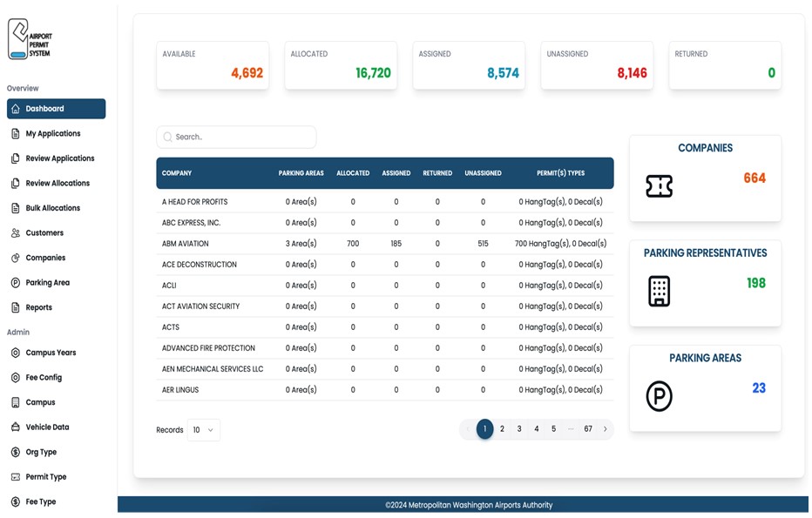812x518 pixels.
Task: Click the Parking Representatives count 198
Action: point(756,283)
